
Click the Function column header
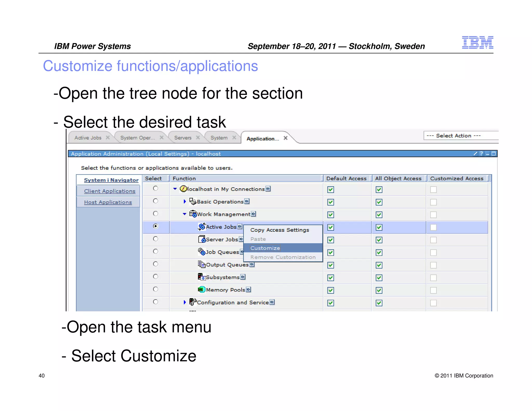tap(246, 178)
